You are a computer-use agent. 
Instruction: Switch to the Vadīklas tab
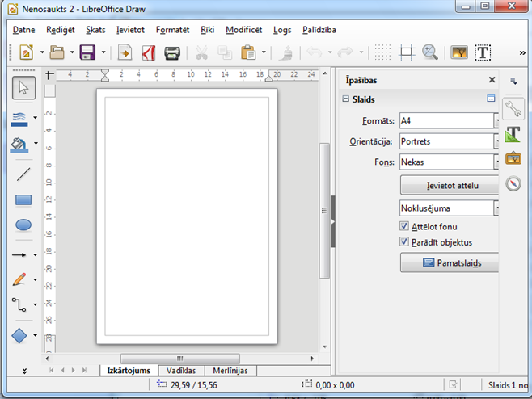pyautogui.click(x=180, y=371)
